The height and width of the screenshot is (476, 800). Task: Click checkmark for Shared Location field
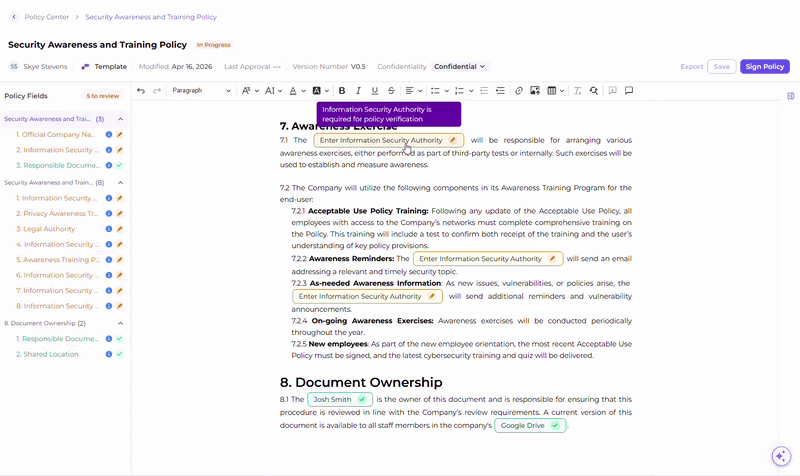click(x=119, y=354)
